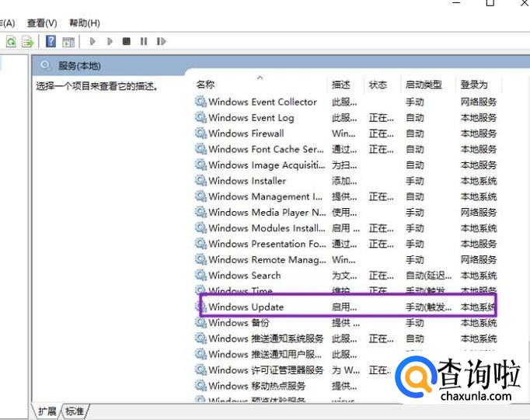The image size is (530, 420).
Task: Open the 查看(V) menu
Action: coord(41,23)
